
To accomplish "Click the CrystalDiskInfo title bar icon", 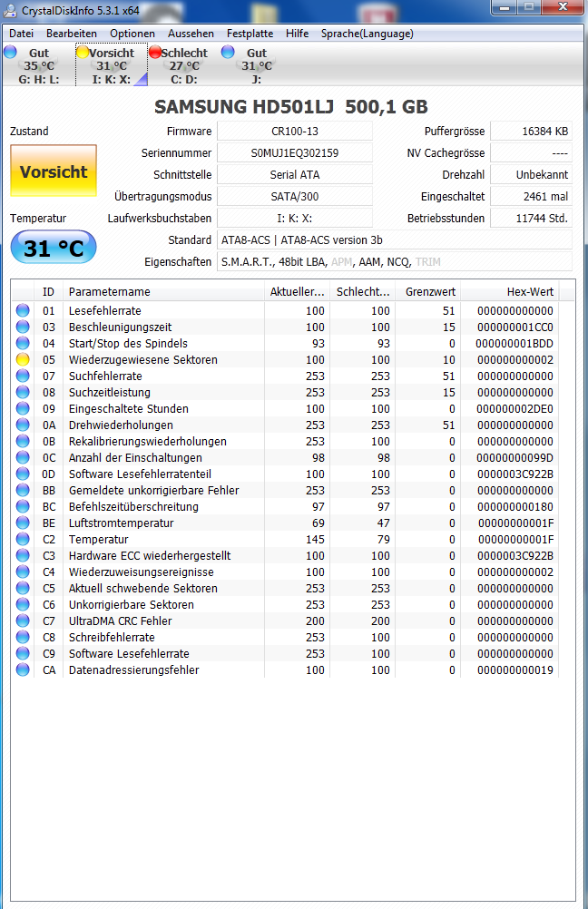I will point(10,10).
